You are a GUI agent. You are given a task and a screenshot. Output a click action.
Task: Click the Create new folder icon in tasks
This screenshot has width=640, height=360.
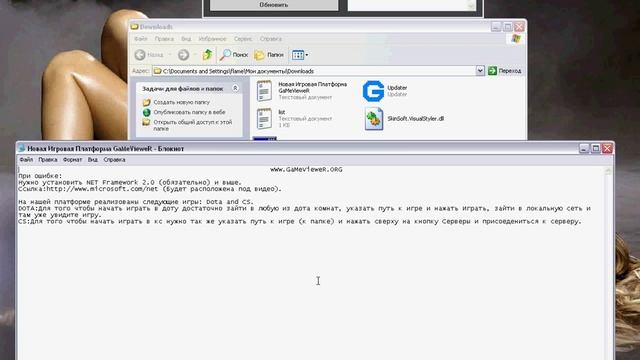tap(147, 102)
